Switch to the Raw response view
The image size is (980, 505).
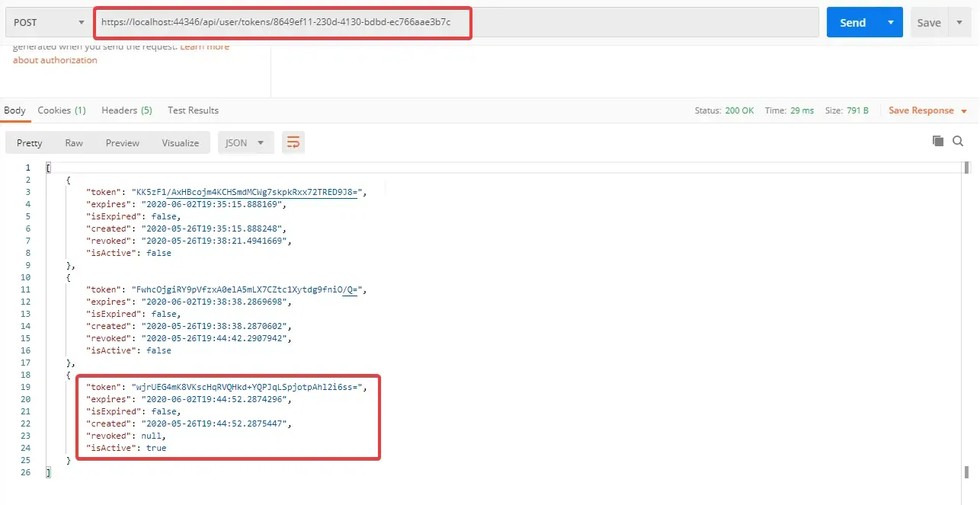73,142
